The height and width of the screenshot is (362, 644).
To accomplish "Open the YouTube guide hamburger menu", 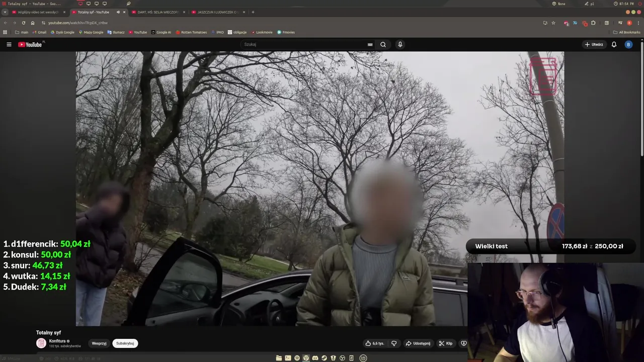I will [x=9, y=44].
